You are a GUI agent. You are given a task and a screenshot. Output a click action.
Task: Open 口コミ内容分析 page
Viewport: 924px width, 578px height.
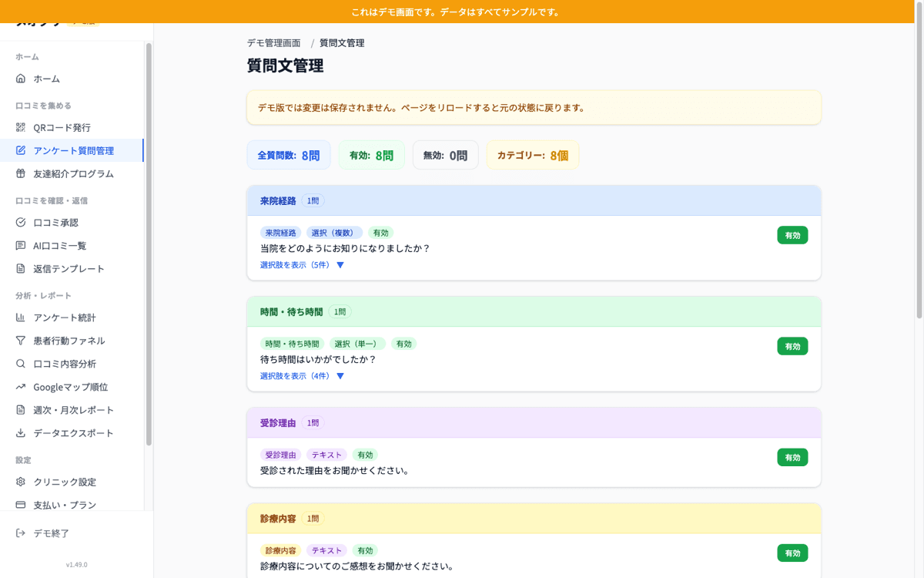pyautogui.click(x=72, y=363)
